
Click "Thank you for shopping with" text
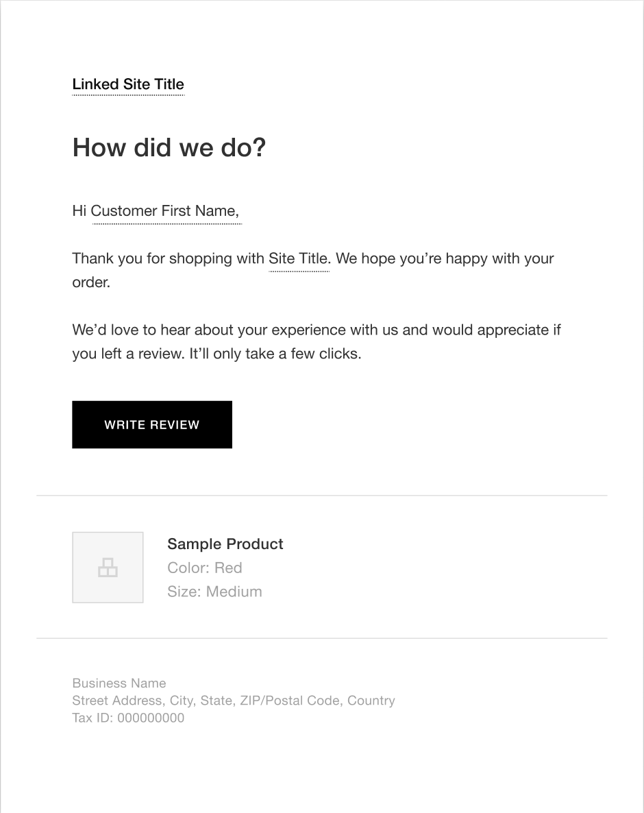pyautogui.click(x=168, y=259)
